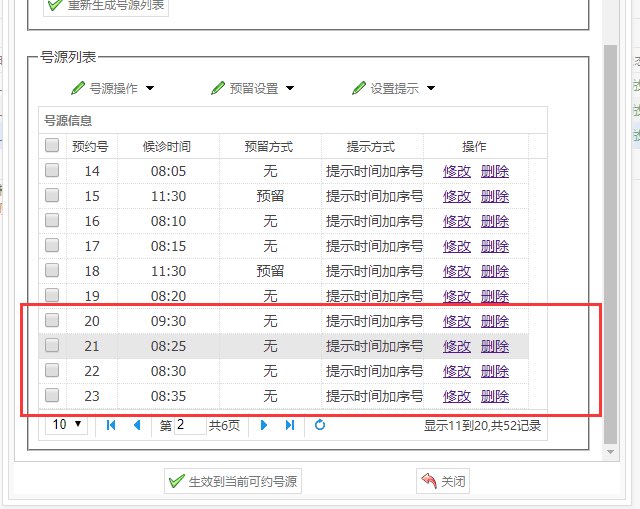Toggle the select-all checkbox in table header
640x509 pixels.
pyautogui.click(x=52, y=146)
